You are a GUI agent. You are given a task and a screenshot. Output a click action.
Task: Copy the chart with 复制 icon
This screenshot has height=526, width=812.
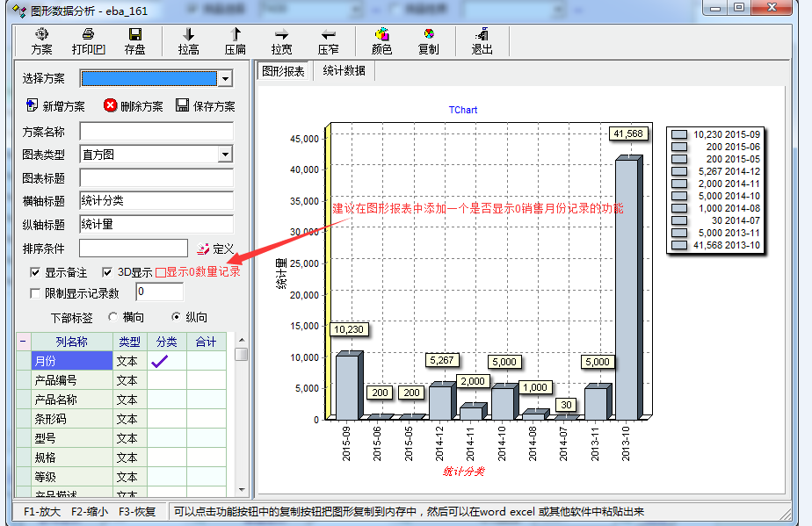[x=428, y=40]
